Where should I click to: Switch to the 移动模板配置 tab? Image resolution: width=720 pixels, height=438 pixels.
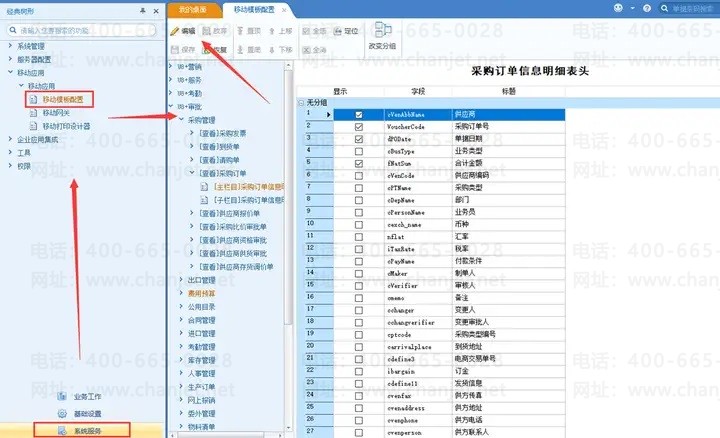tap(254, 10)
